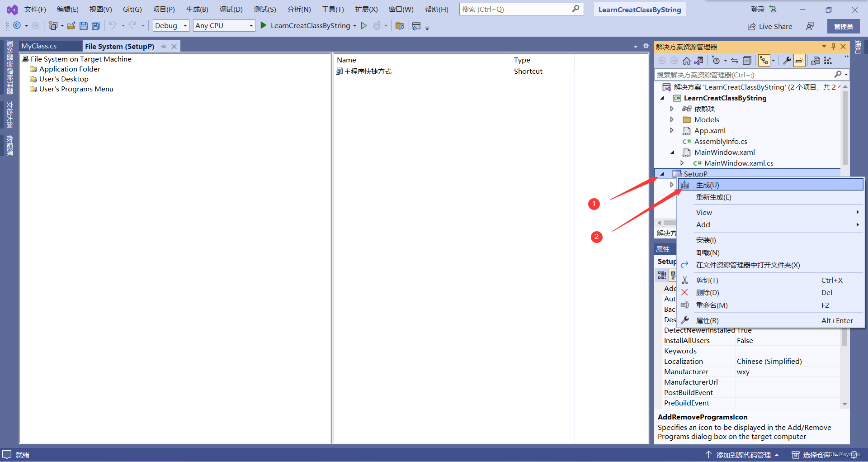The height and width of the screenshot is (462, 868).
Task: Open 扩展(X) menu
Action: click(366, 9)
